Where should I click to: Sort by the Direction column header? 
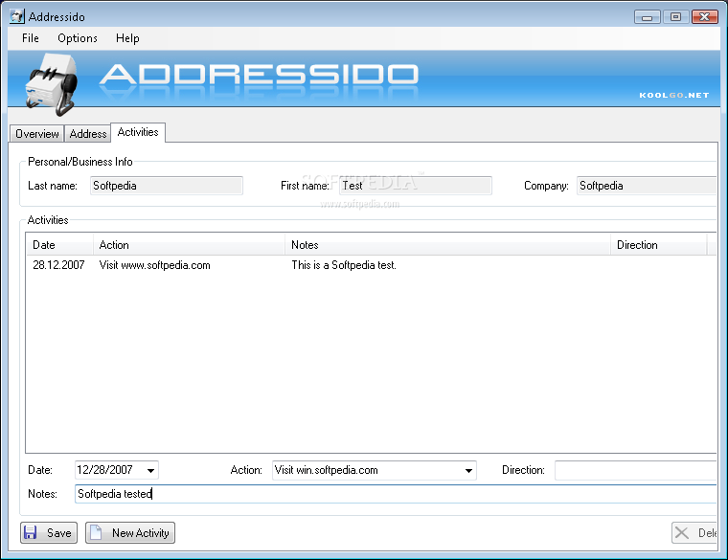659,244
